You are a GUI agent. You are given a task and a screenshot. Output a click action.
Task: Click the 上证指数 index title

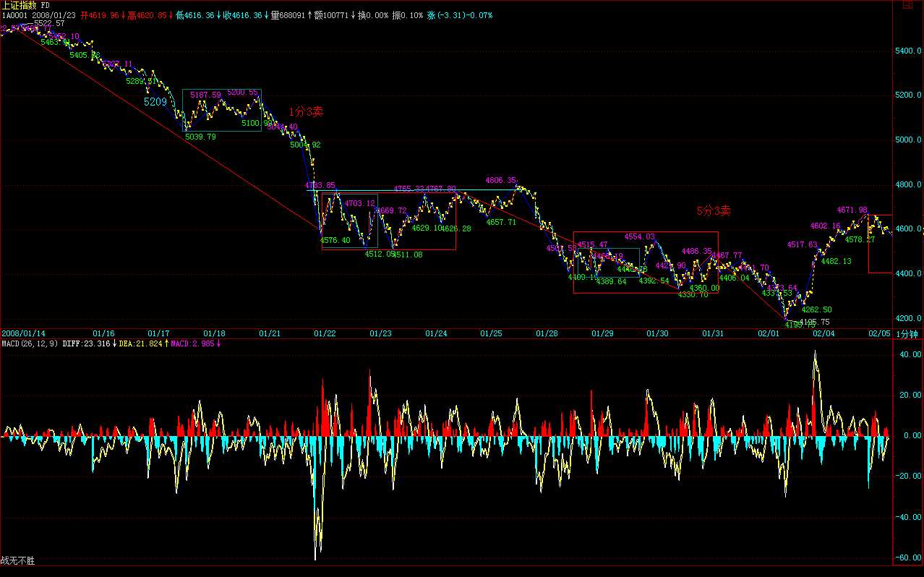point(20,5)
